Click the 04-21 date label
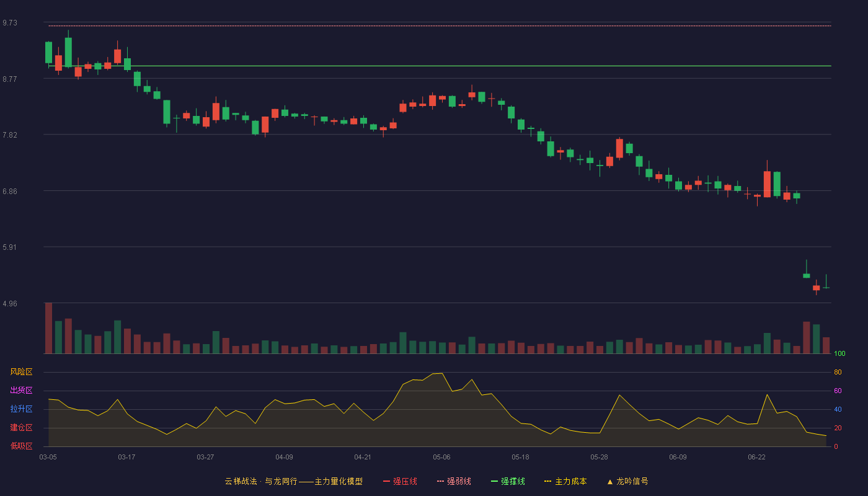This screenshot has width=868, height=496. tap(363, 457)
